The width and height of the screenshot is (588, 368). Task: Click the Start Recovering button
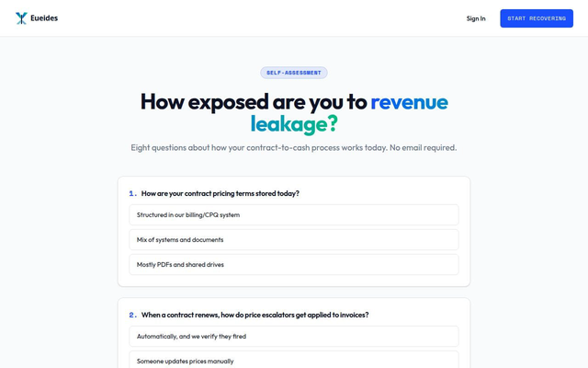(537, 18)
